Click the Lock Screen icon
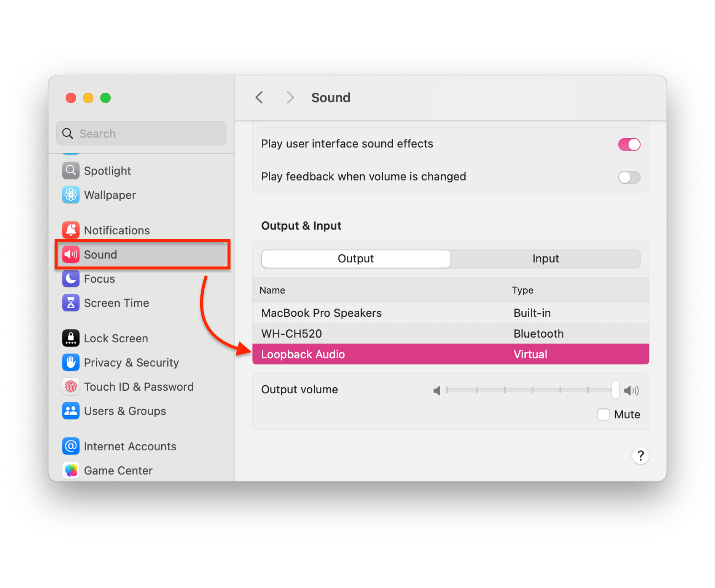Viewport: 715px width, 588px height. [71, 338]
